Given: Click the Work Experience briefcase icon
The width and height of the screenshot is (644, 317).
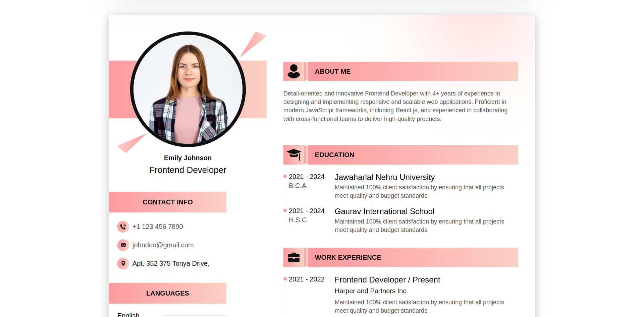Looking at the screenshot, I should (x=294, y=257).
